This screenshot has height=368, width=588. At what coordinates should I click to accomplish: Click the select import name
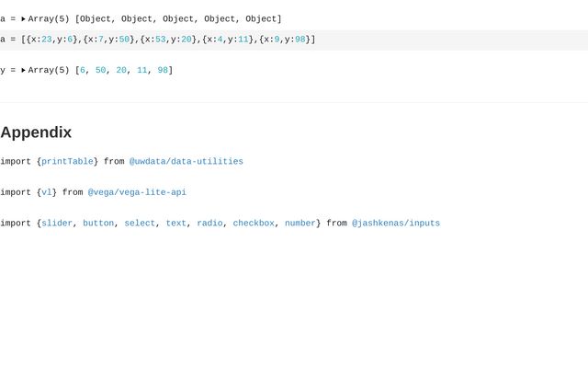click(140, 224)
